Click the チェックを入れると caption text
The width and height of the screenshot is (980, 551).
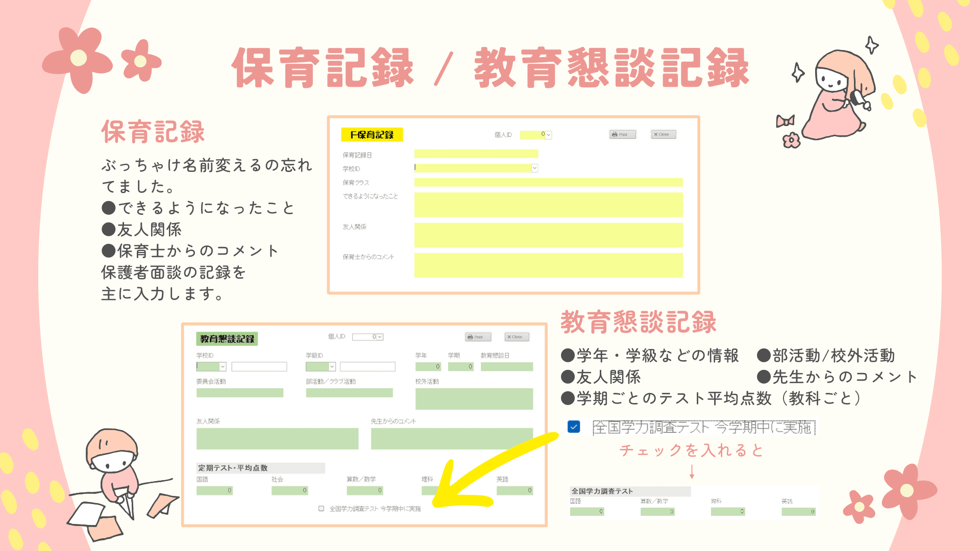pos(692,450)
